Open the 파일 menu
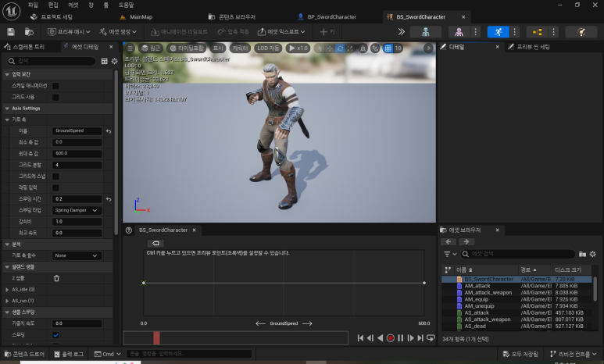This screenshot has height=364, width=604. coord(33,5)
